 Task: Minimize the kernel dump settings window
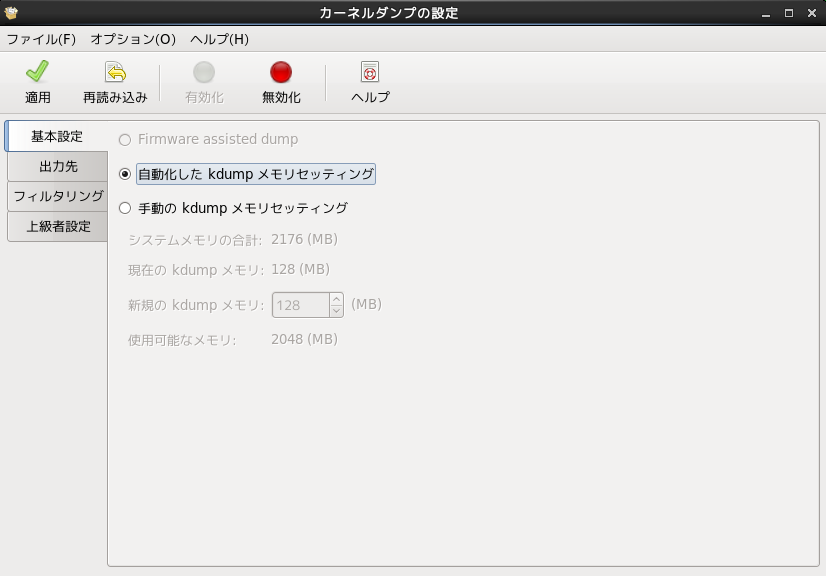767,13
